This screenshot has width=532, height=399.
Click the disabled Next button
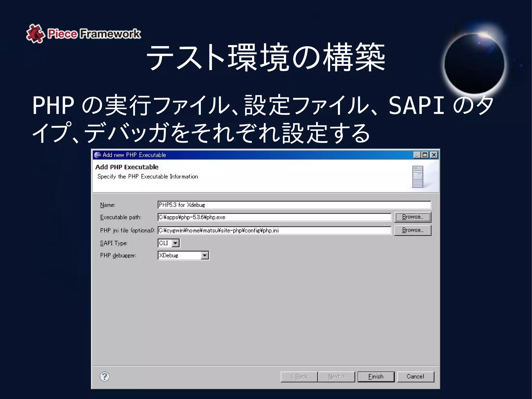click(x=336, y=376)
